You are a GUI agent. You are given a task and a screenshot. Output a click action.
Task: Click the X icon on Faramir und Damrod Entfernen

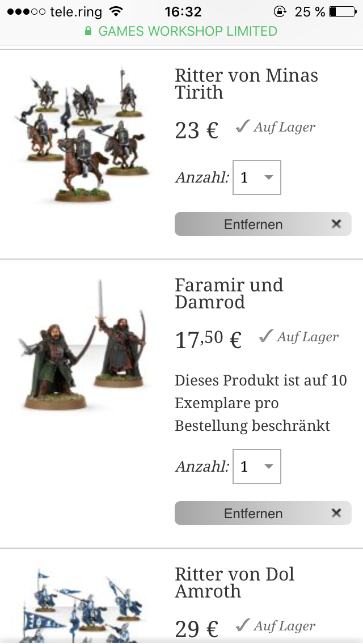(x=336, y=513)
